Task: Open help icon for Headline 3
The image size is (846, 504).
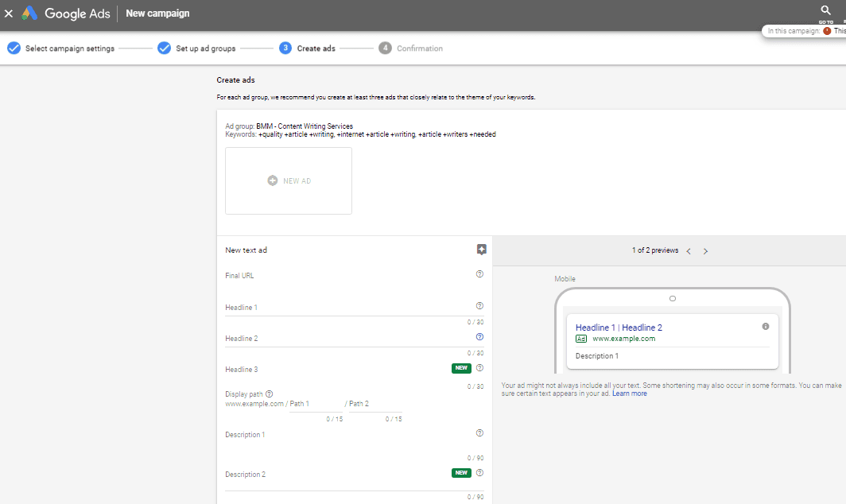Action: coord(479,368)
